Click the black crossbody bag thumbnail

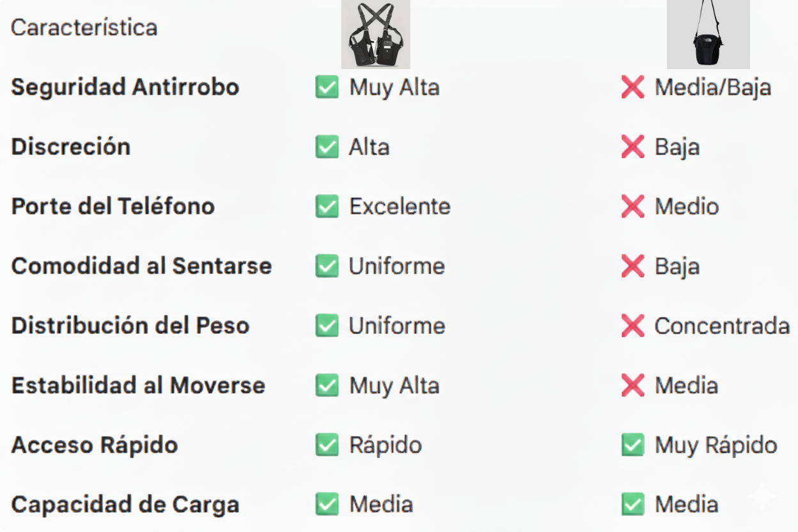tap(708, 35)
